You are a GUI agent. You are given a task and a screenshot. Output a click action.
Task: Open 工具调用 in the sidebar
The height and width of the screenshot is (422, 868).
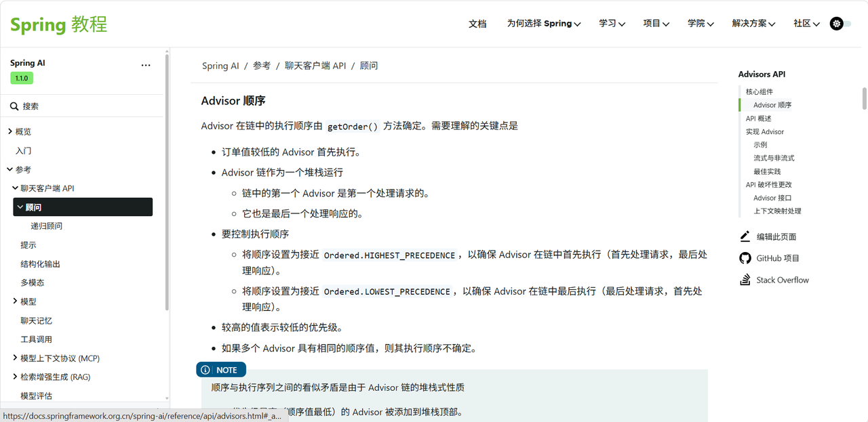36,339
